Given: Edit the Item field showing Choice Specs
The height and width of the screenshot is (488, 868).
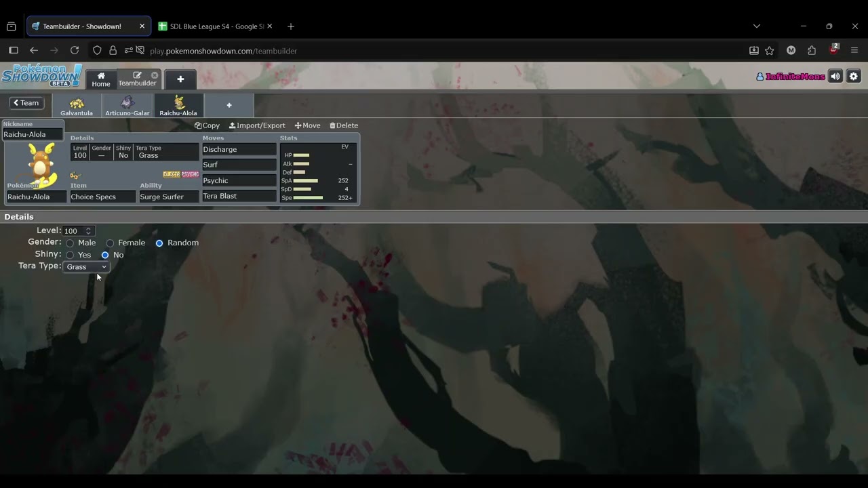Looking at the screenshot, I should (103, 197).
